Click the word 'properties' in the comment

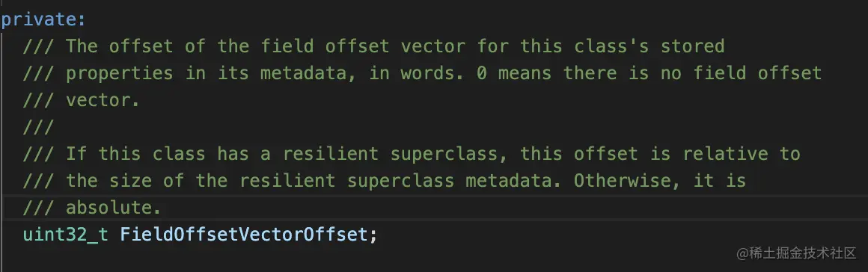(120, 73)
